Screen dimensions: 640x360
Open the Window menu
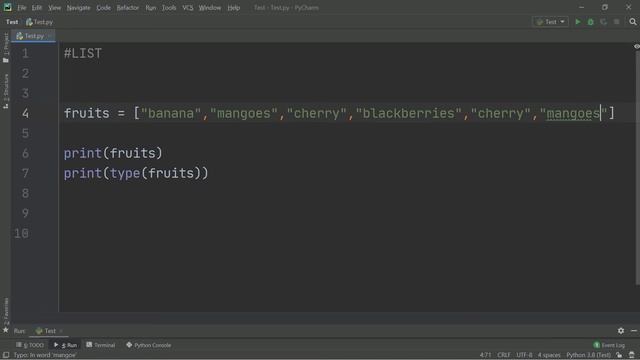[x=210, y=8]
